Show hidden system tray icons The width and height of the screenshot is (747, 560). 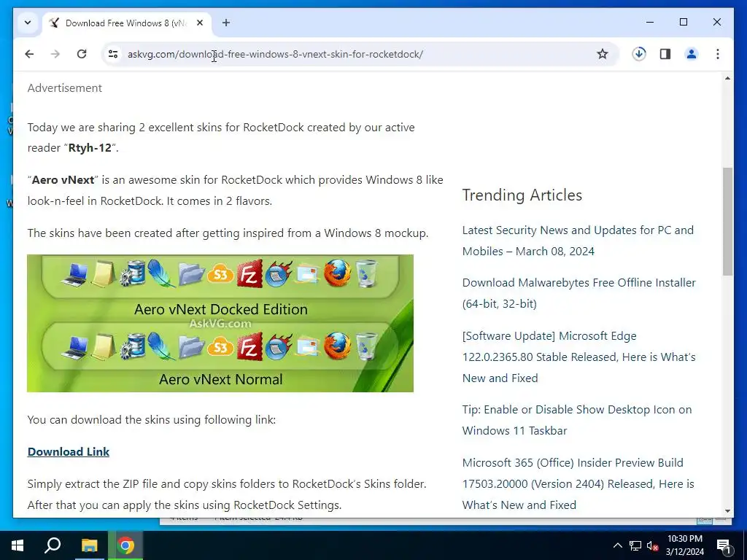617,545
